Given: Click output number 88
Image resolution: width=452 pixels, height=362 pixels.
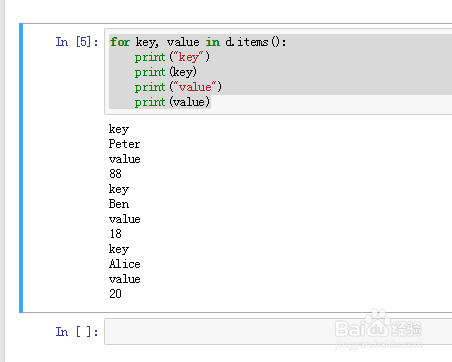Looking at the screenshot, I should click(115, 174).
